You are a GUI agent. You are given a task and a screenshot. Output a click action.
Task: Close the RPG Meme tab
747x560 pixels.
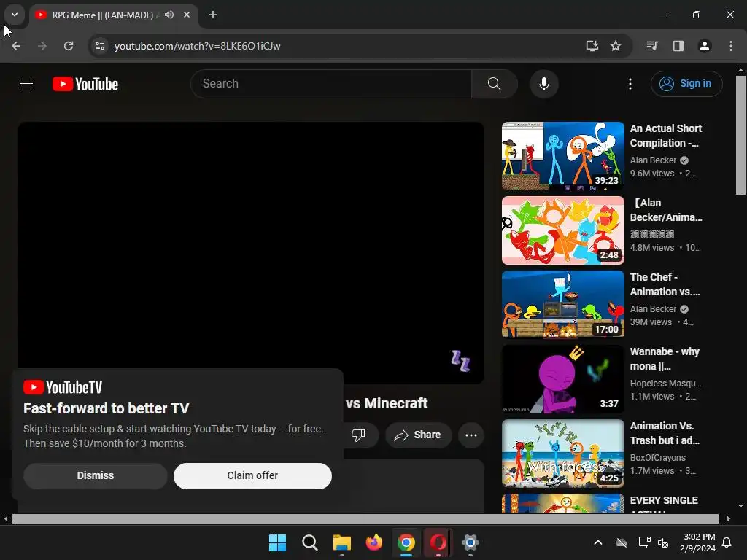coord(187,15)
